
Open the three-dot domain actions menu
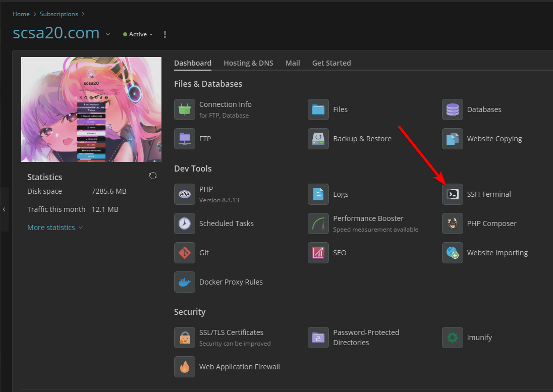tap(165, 34)
